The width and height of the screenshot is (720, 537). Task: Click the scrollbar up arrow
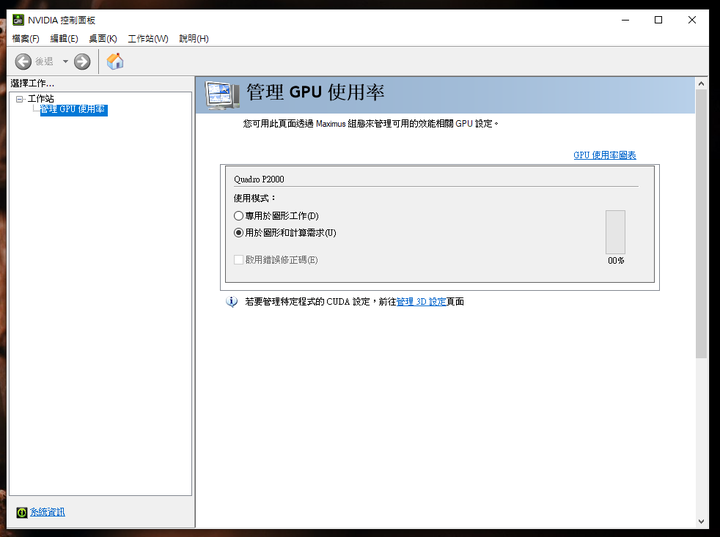click(701, 84)
